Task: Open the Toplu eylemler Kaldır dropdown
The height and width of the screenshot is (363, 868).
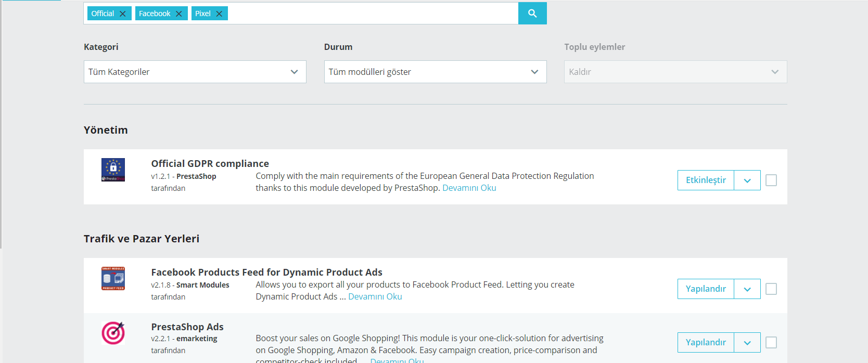Action: (x=675, y=72)
